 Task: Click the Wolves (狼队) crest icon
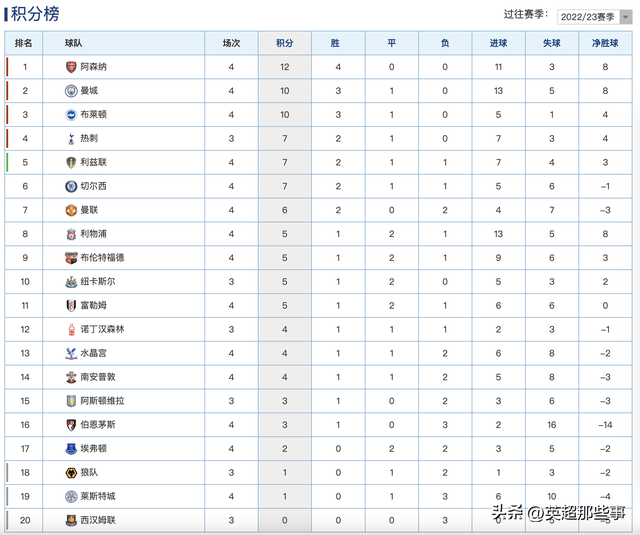pos(71,472)
